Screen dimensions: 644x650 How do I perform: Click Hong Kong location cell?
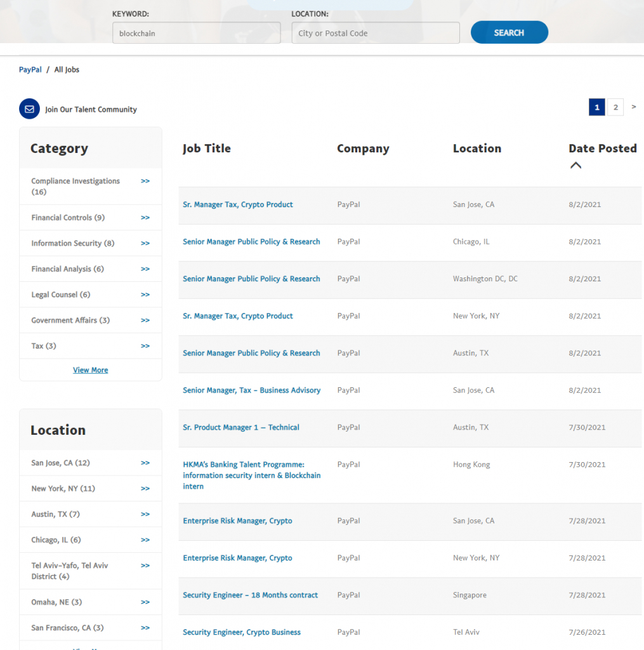click(x=471, y=465)
